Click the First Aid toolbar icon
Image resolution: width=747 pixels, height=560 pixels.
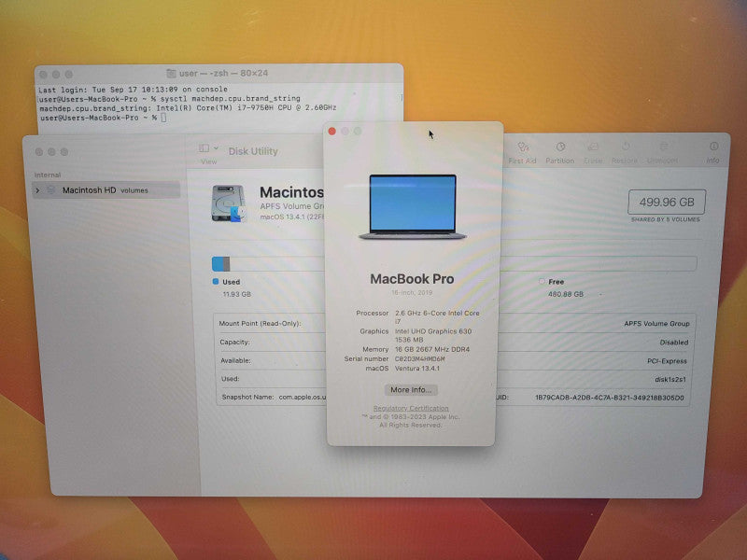[x=523, y=147]
